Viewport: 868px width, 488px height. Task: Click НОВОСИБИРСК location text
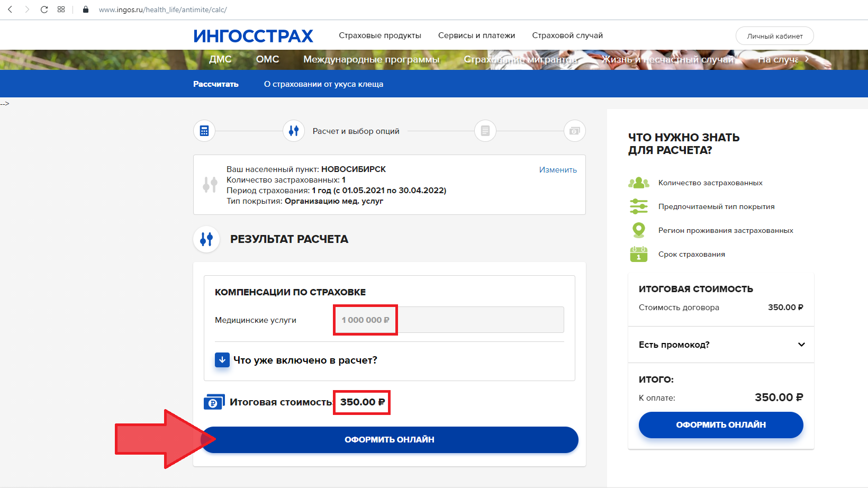pyautogui.click(x=354, y=169)
